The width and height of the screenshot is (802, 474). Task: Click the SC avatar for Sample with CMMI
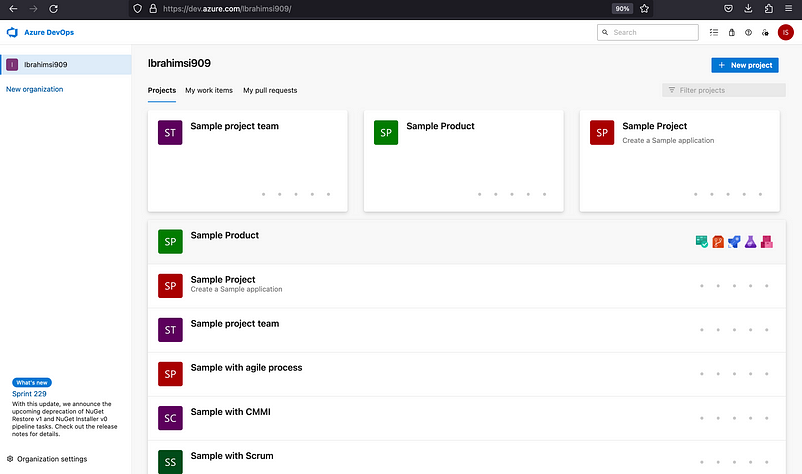170,418
